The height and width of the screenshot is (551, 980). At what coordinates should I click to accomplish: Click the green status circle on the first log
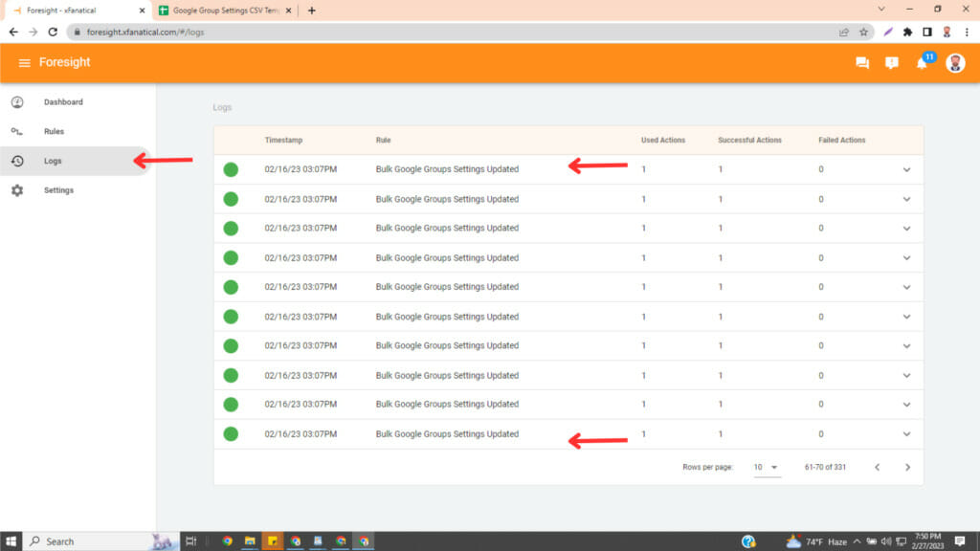[230, 169]
